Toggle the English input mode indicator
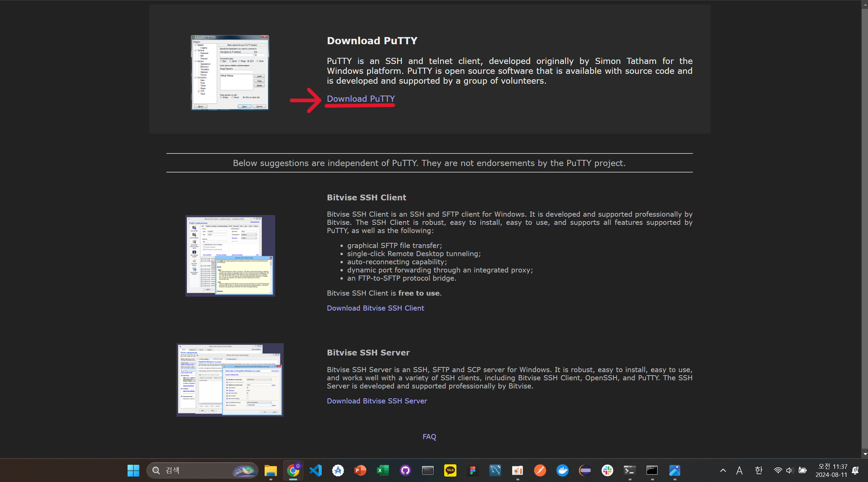868x482 pixels. tap(739, 470)
